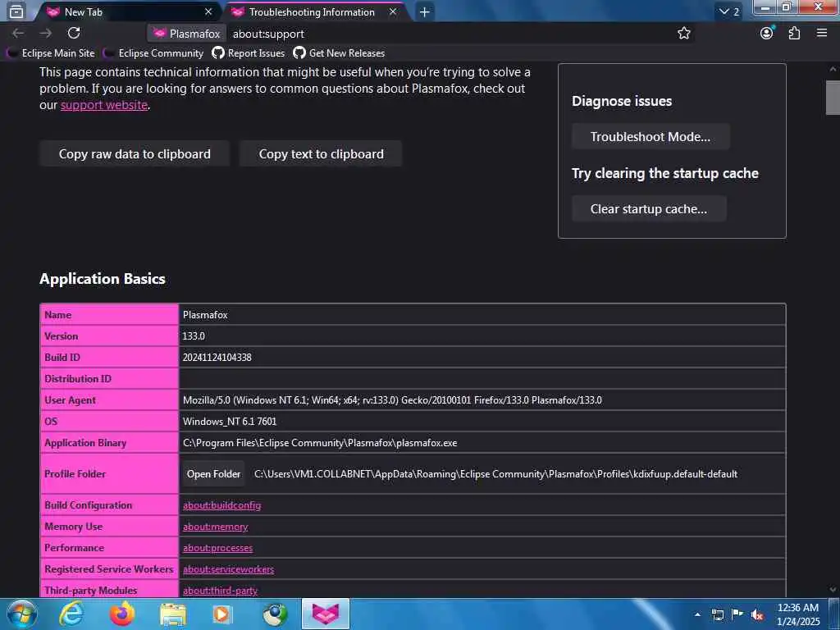Go back to previous page
The width and height of the screenshot is (840, 630).
point(18,33)
